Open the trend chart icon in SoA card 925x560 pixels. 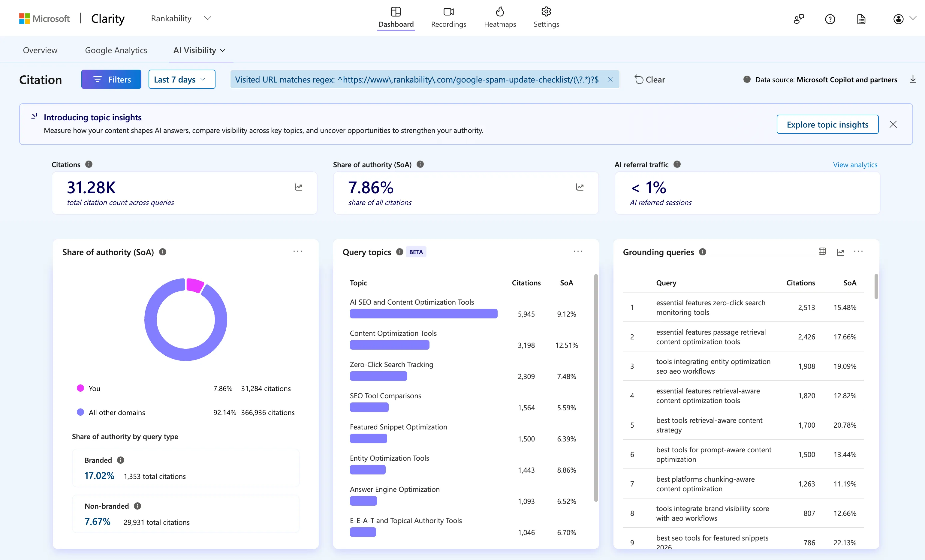(x=580, y=187)
